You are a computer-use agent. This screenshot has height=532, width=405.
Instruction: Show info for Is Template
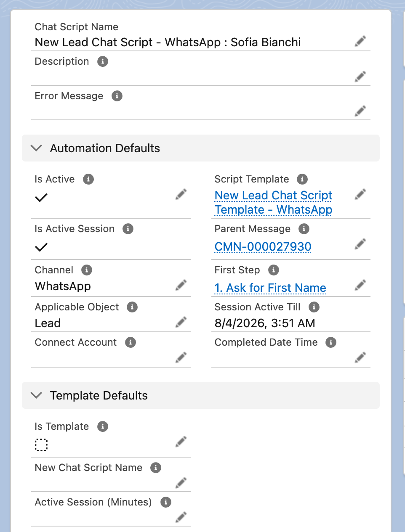pos(103,426)
